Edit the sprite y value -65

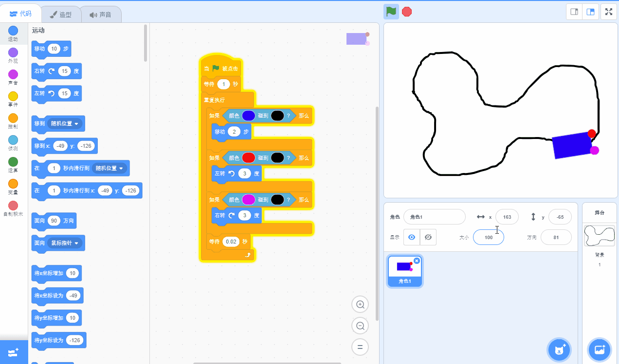click(560, 217)
